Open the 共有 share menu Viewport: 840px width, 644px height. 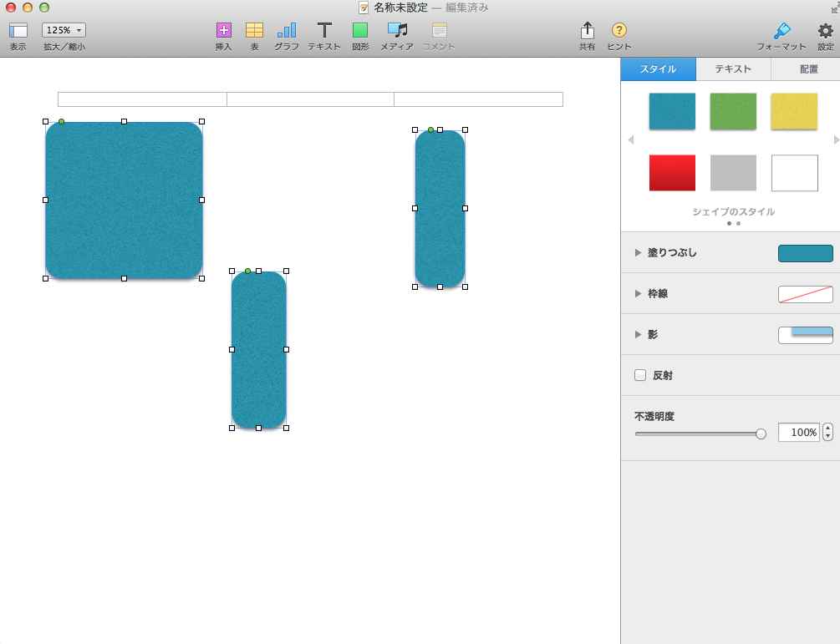click(x=587, y=30)
